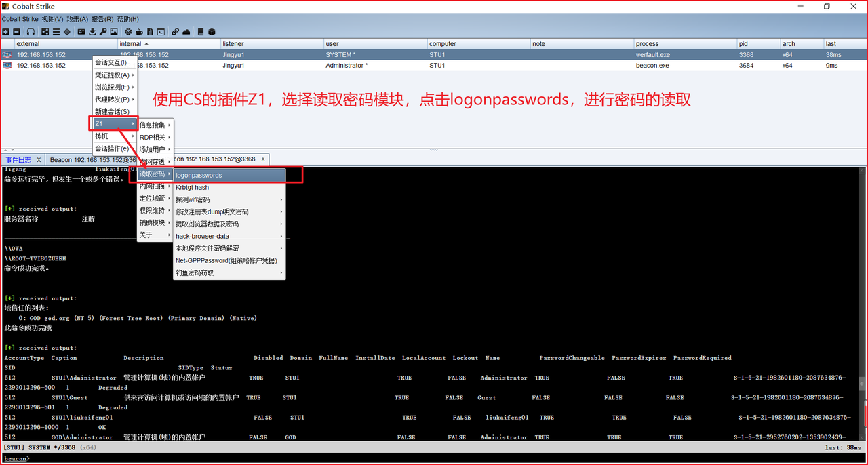Open scripted web delivery terminal icon
868x465 pixels.
[x=161, y=32]
